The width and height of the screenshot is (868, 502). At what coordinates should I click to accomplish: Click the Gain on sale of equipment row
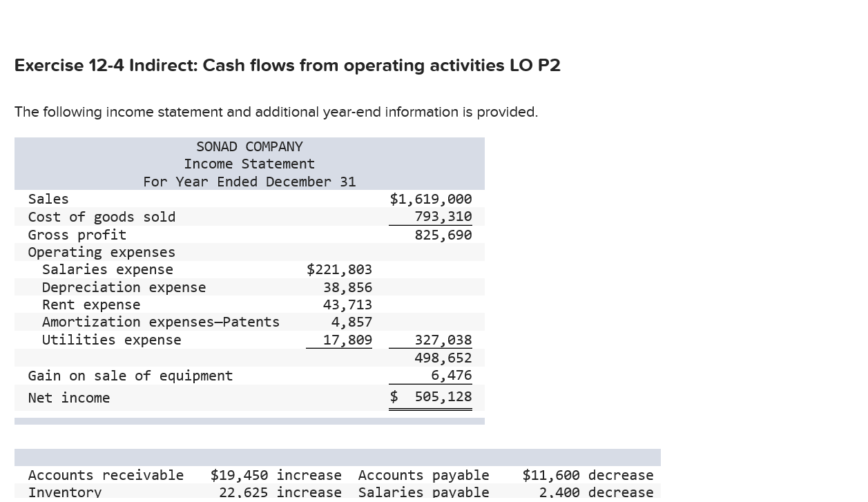coord(130,375)
